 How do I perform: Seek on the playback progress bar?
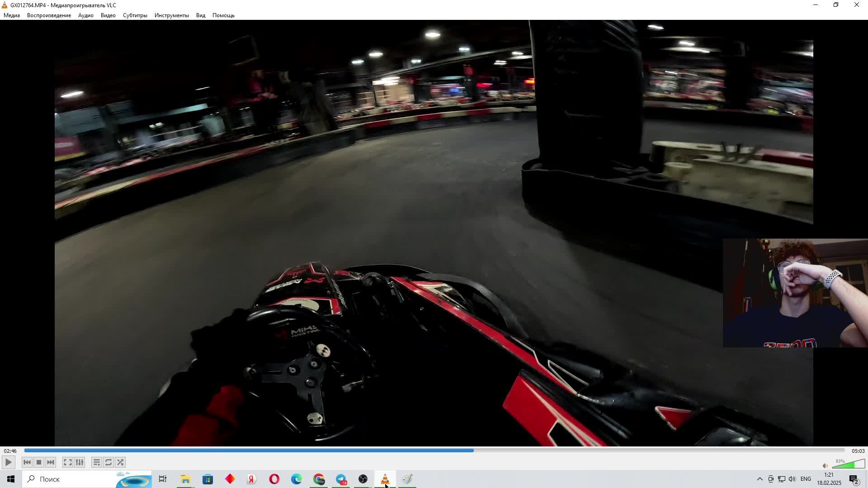[434, 450]
